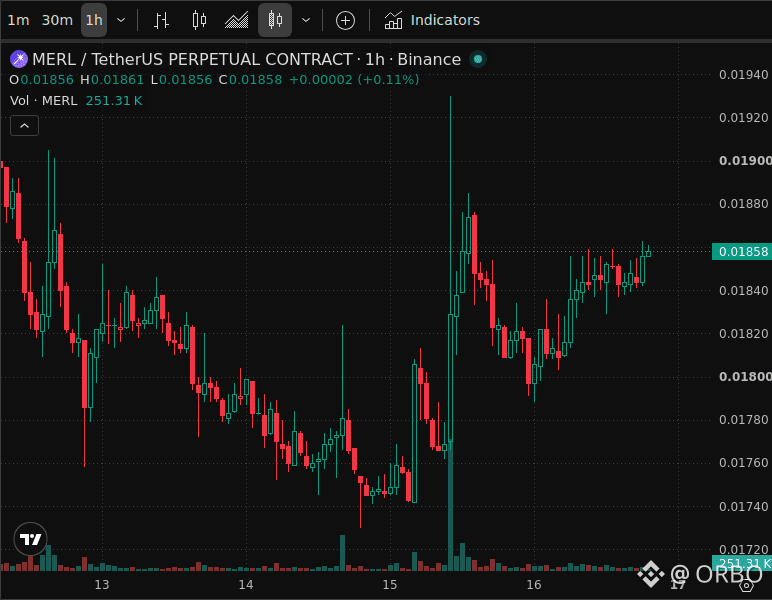
Task: Click the green market status dot
Action: tap(478, 60)
